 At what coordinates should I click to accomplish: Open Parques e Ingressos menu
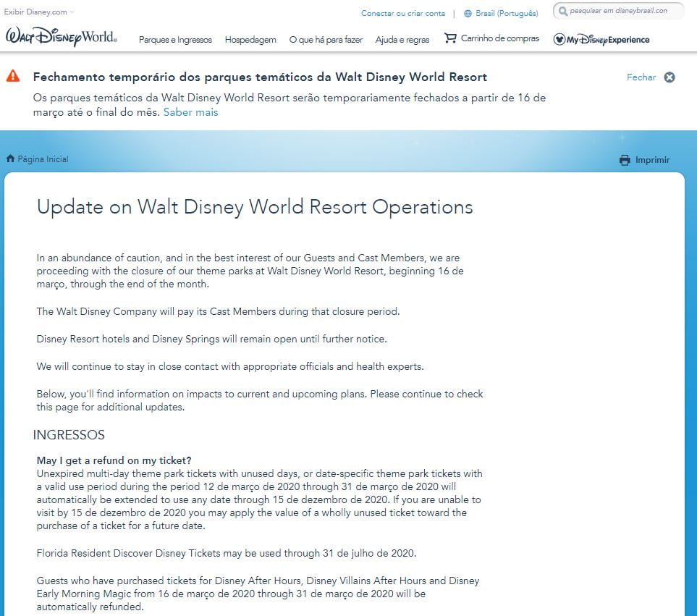point(175,40)
